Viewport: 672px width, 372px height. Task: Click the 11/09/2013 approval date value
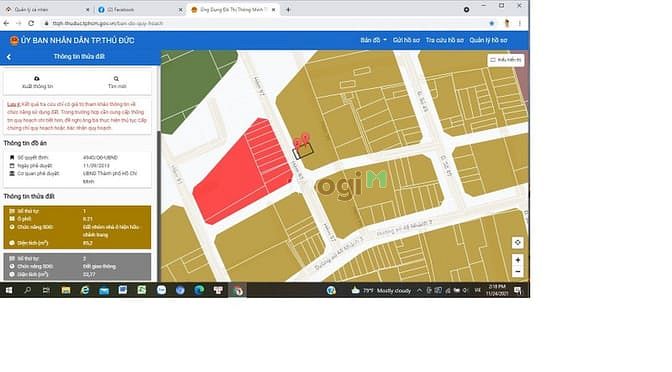click(96, 165)
